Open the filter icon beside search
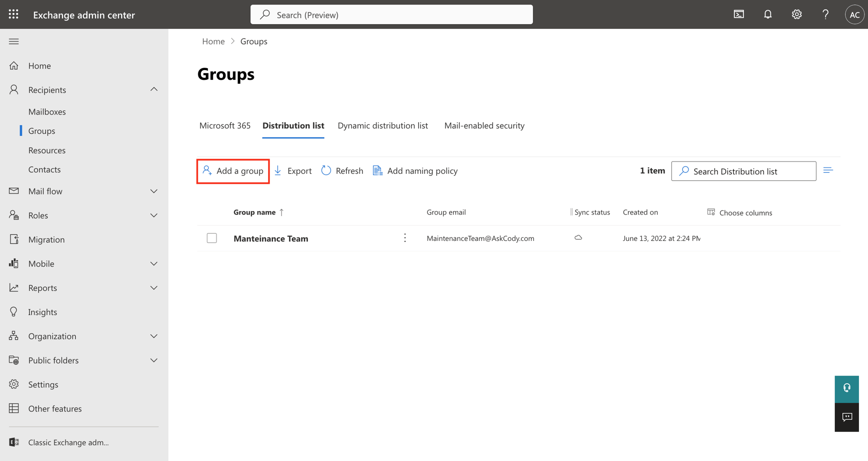Viewport: 868px width, 461px height. [x=828, y=170]
